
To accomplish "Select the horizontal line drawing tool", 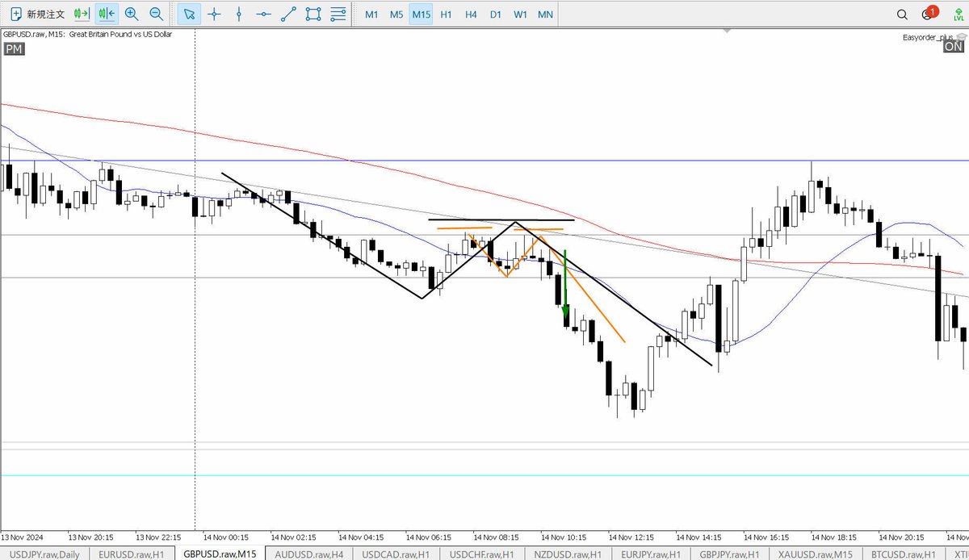I will (x=263, y=14).
